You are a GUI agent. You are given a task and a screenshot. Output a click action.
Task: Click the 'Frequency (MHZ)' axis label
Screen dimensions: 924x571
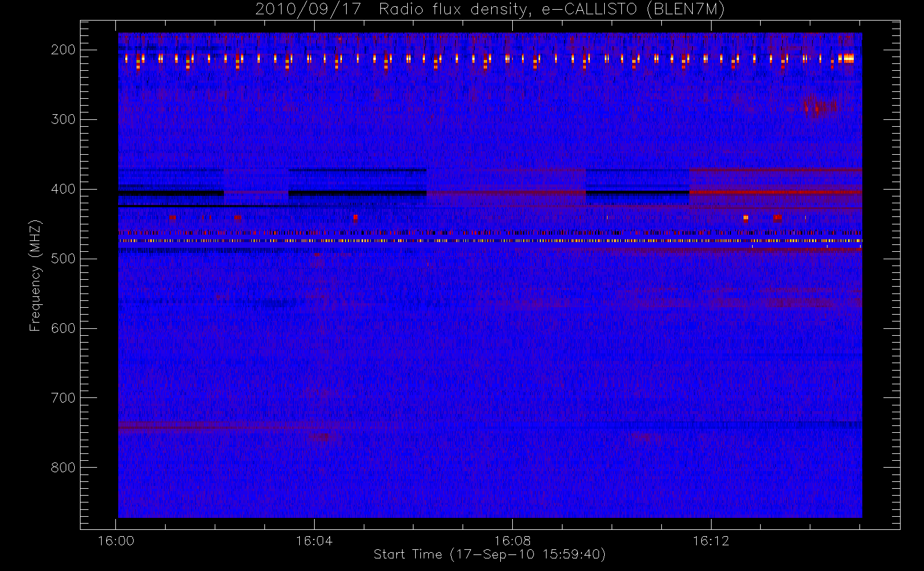point(35,276)
